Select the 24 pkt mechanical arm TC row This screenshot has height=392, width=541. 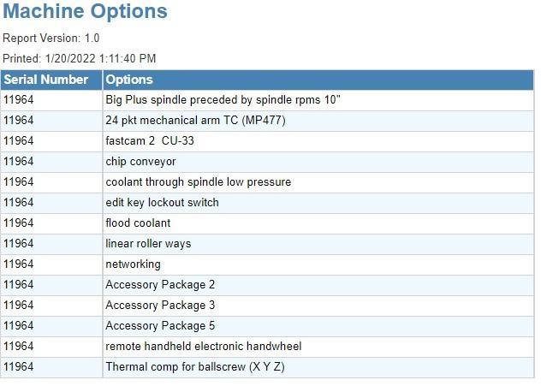267,121
